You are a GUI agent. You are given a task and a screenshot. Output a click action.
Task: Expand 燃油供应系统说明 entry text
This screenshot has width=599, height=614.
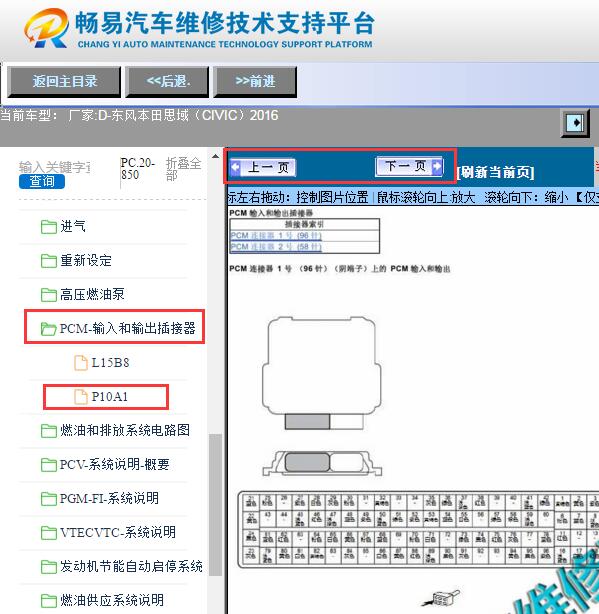(112, 600)
